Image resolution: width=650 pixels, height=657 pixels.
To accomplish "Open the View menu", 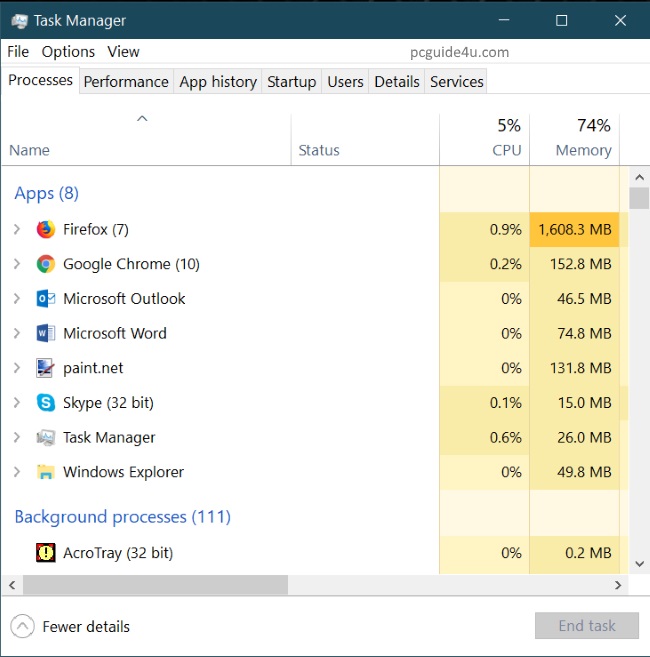I will tap(123, 52).
